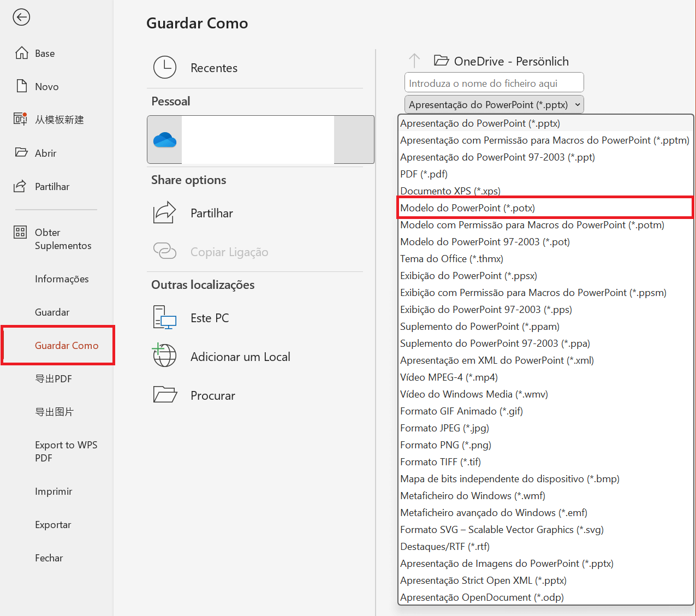Open 导出PDF in the sidebar
Viewport: 696px width, 616px height.
tap(53, 379)
